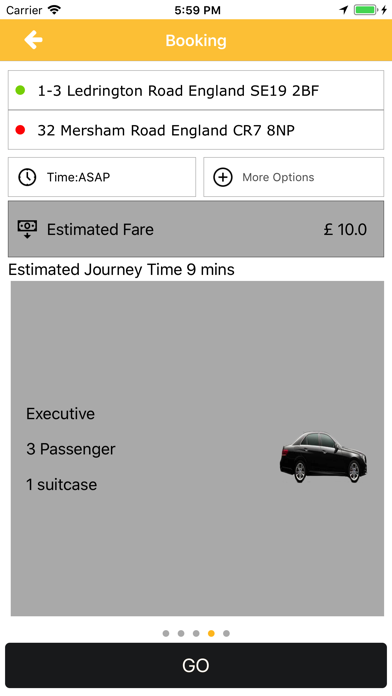Expand More Options

pyautogui.click(x=293, y=177)
